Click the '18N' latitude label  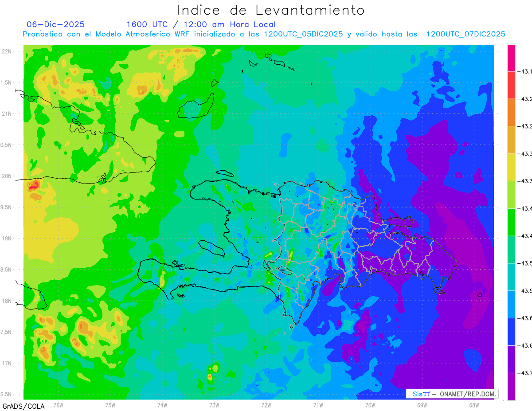tap(7, 301)
